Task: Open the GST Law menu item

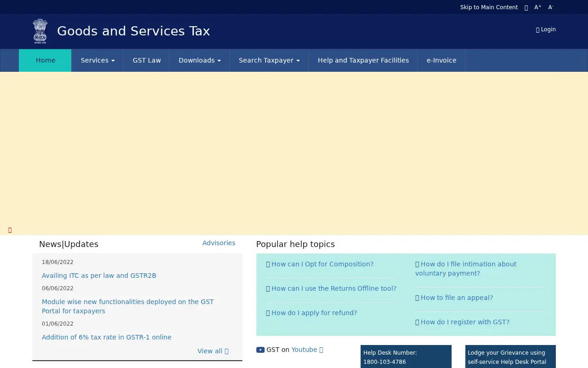Action: [147, 60]
